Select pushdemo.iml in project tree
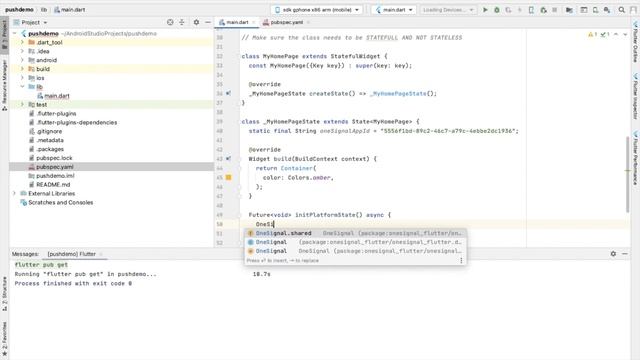This screenshot has width=640, height=360. pyautogui.click(x=55, y=176)
